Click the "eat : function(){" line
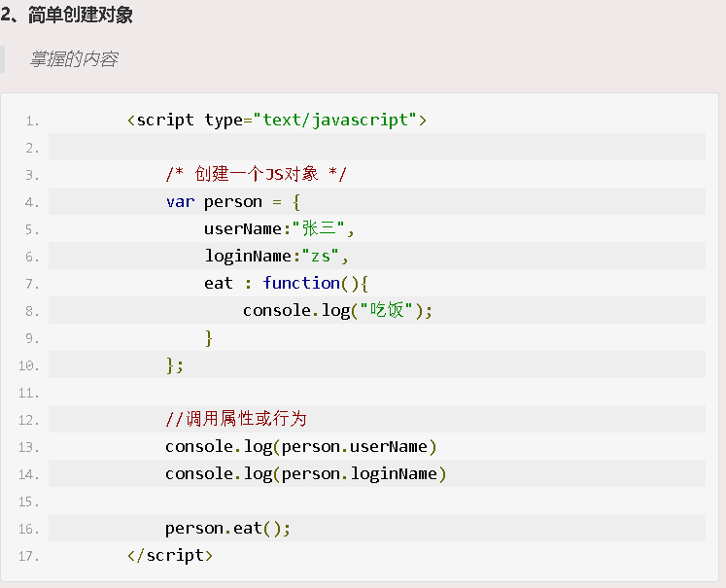The height and width of the screenshot is (588, 726). pos(286,283)
